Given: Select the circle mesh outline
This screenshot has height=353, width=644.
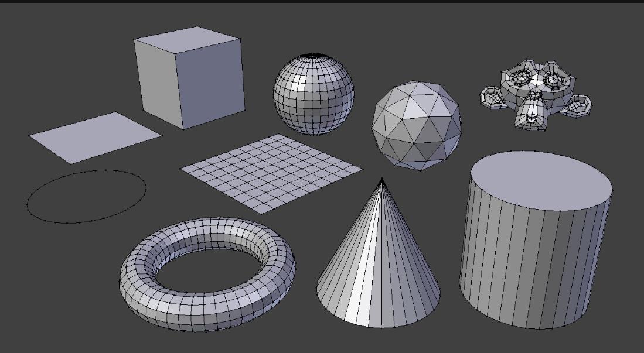Looking at the screenshot, I should tap(86, 197).
